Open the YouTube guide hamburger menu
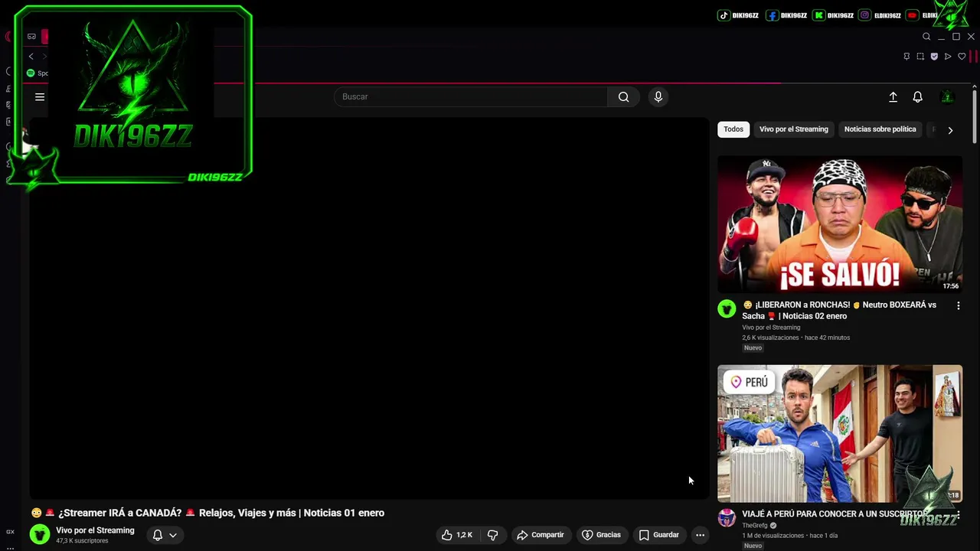The image size is (980, 551). point(40,97)
